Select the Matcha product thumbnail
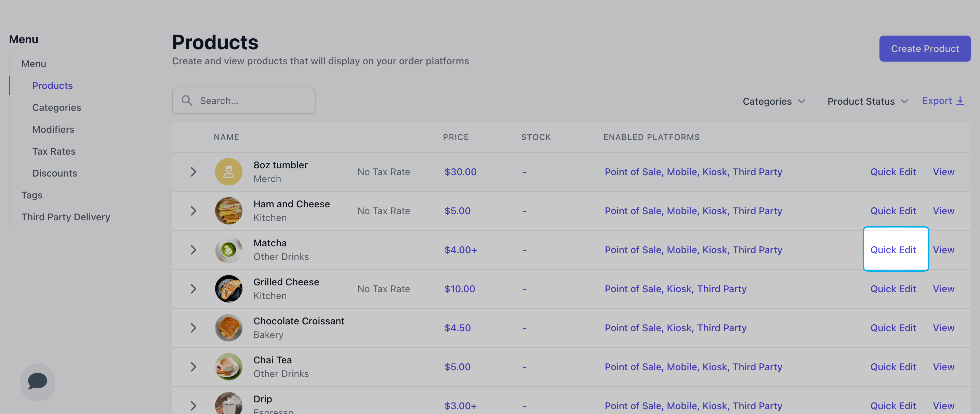 click(229, 250)
